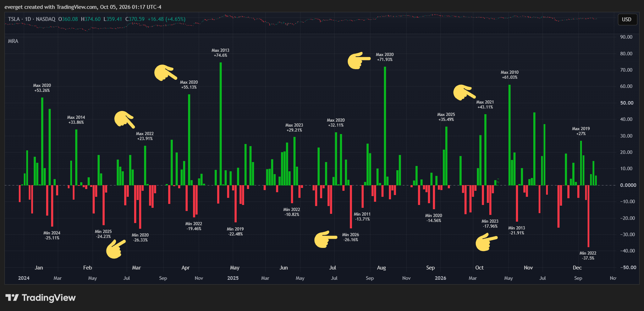Click the "+53.26%" Max 2020 label
This screenshot has height=311, width=644.
click(x=42, y=88)
